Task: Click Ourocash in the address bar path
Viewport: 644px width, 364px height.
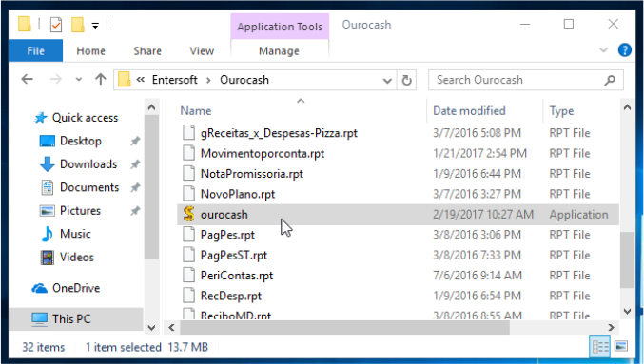Action: [244, 80]
